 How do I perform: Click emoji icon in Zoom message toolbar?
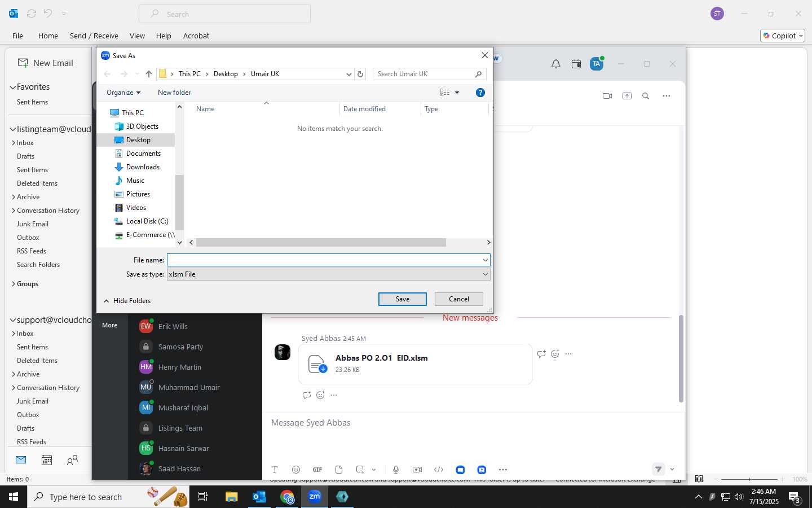[x=296, y=470]
